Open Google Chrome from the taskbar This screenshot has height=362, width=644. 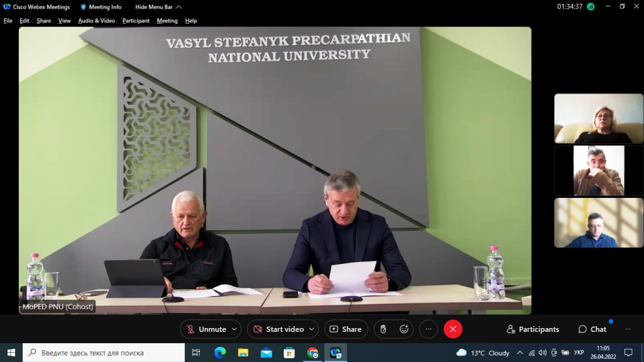click(x=313, y=353)
